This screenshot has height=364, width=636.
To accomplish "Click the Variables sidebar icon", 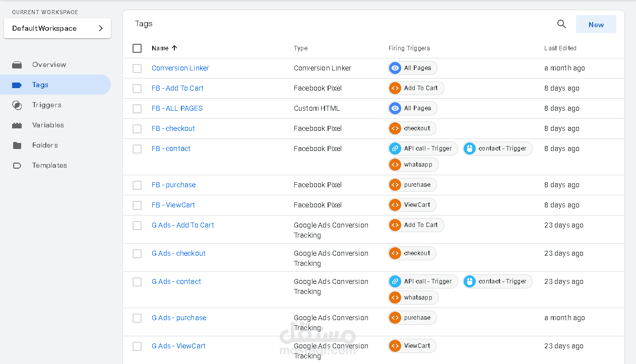I will point(17,125).
